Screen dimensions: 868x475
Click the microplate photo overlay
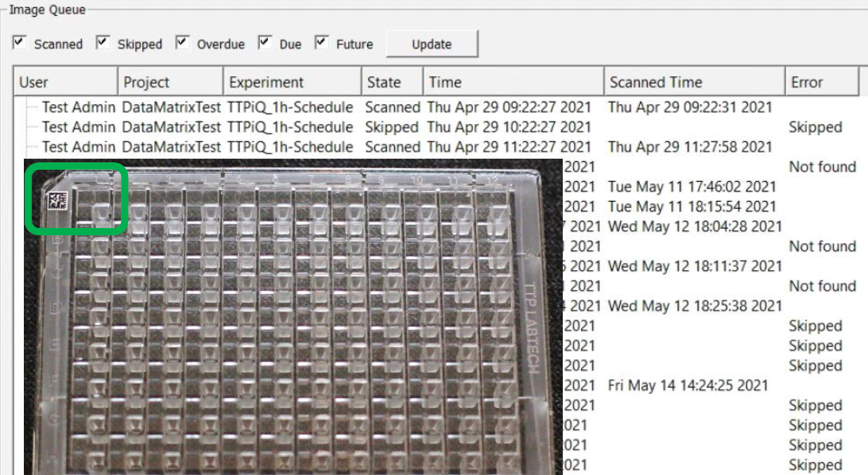pos(293,317)
